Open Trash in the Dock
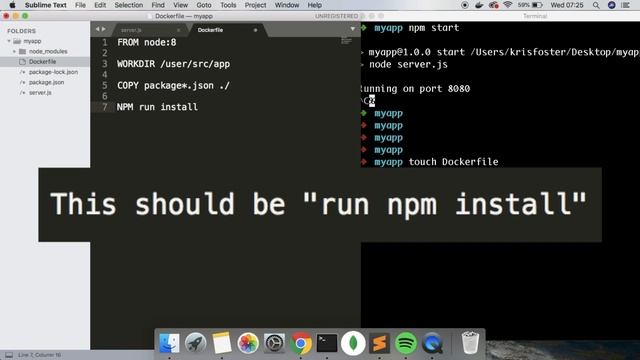This screenshot has width=640, height=360. (x=470, y=342)
